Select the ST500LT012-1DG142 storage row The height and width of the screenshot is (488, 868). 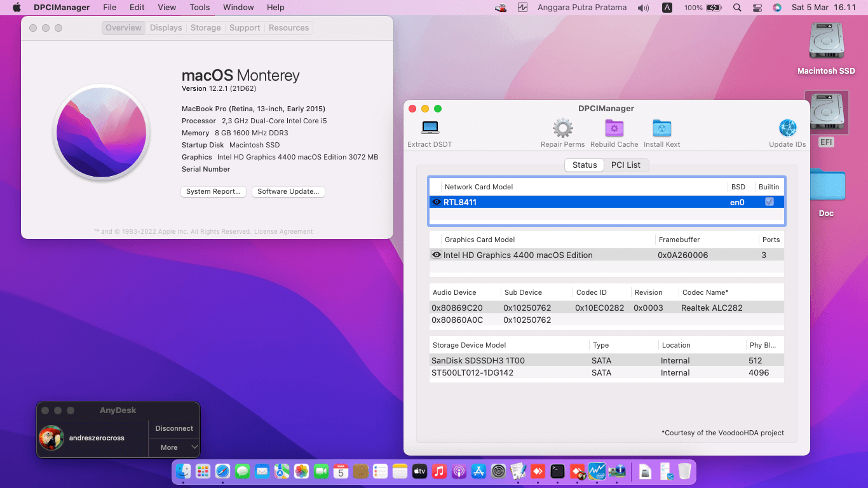coord(607,372)
